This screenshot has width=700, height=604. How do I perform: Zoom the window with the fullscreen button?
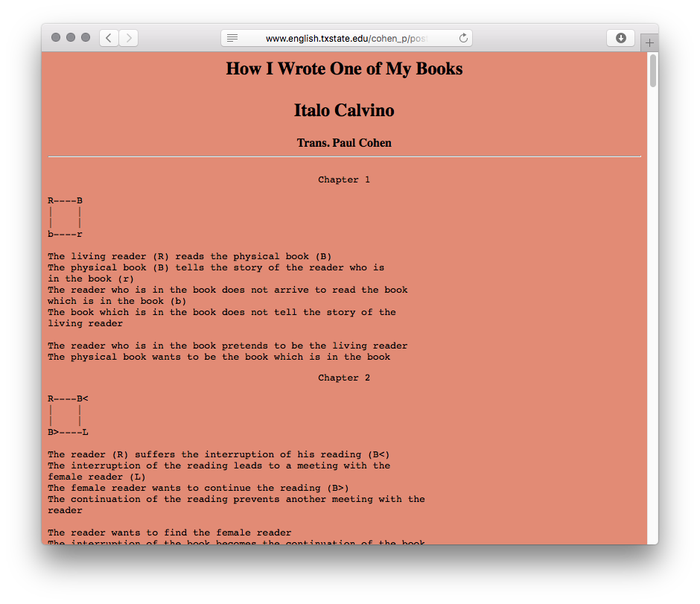pos(86,38)
